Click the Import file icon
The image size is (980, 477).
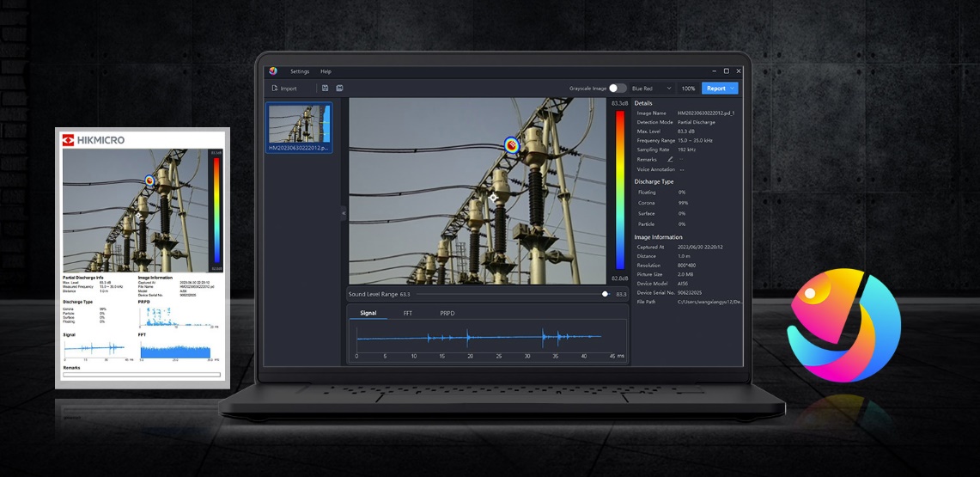pyautogui.click(x=275, y=89)
